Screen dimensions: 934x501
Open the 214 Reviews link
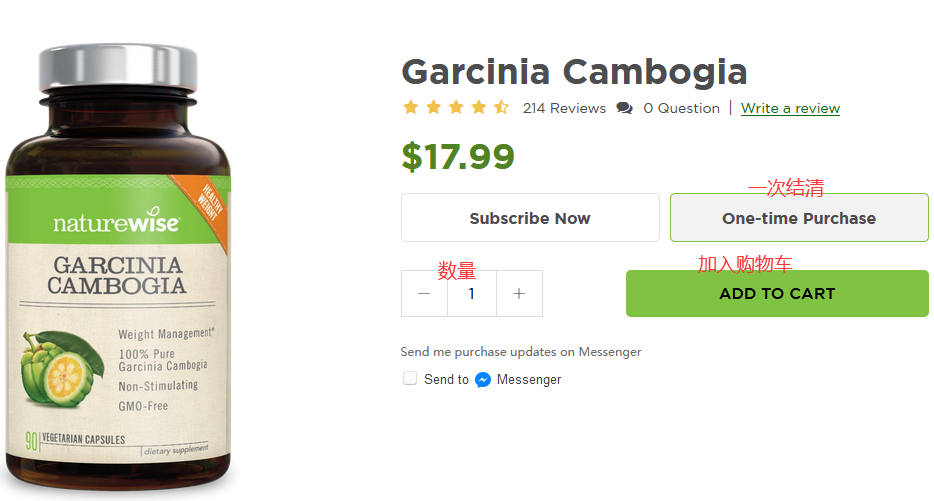tap(564, 108)
